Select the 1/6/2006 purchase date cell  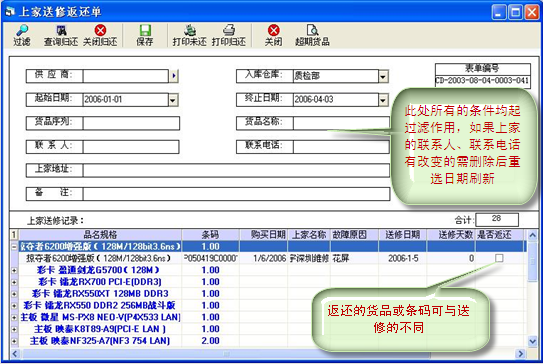click(x=264, y=258)
